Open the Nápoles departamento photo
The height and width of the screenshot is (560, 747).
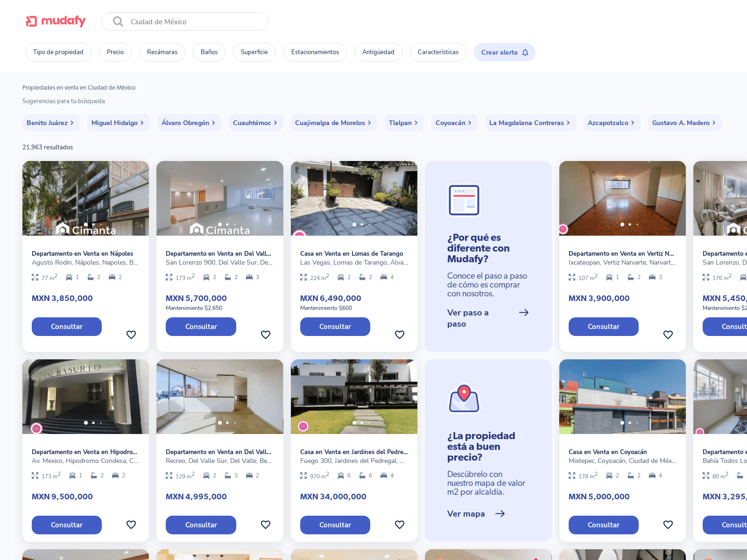point(85,198)
